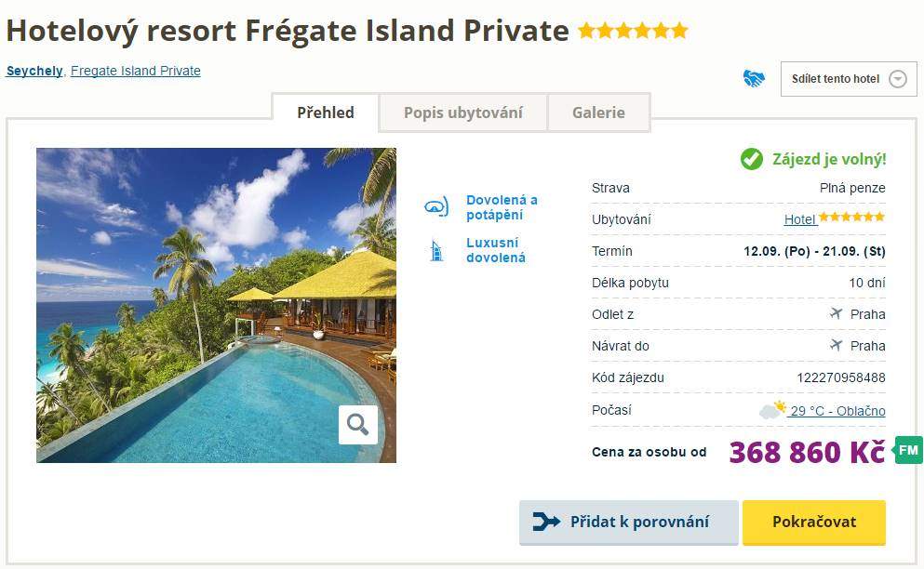Open the Galerie tab
This screenshot has height=569, width=924.
point(598,112)
